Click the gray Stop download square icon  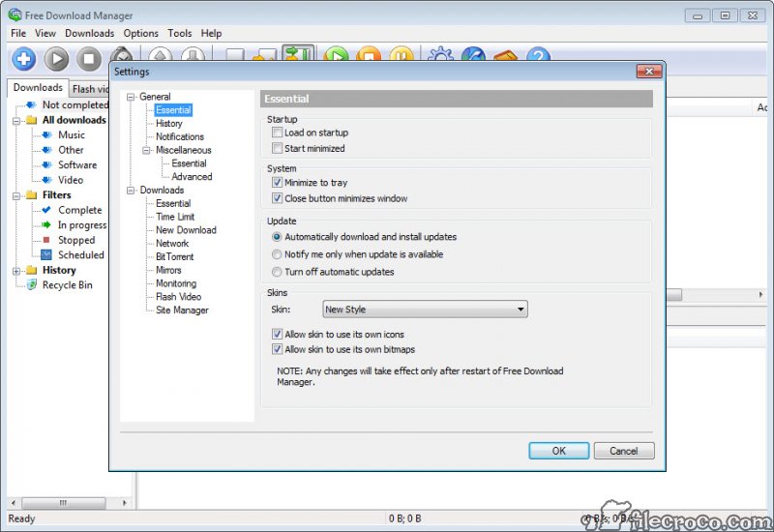(x=89, y=59)
